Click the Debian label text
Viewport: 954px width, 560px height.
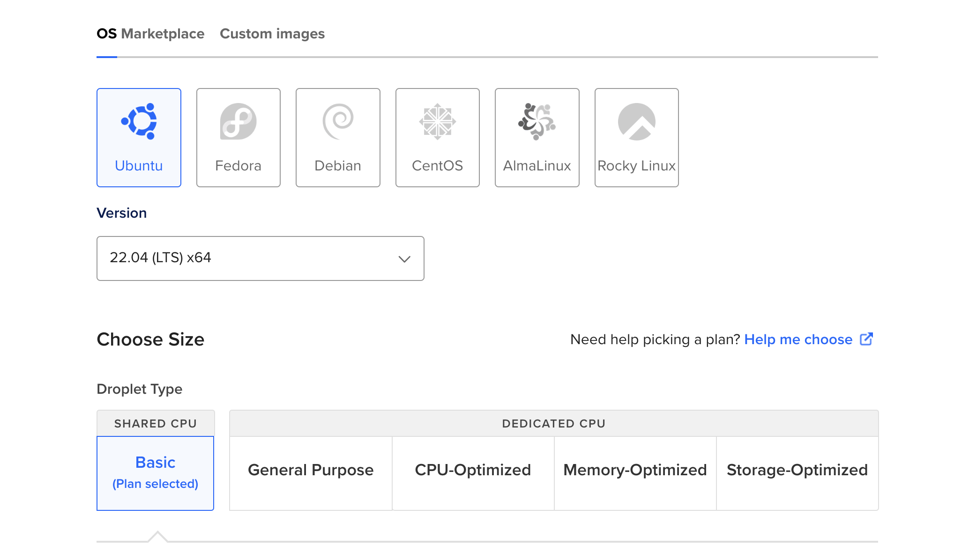pos(338,166)
